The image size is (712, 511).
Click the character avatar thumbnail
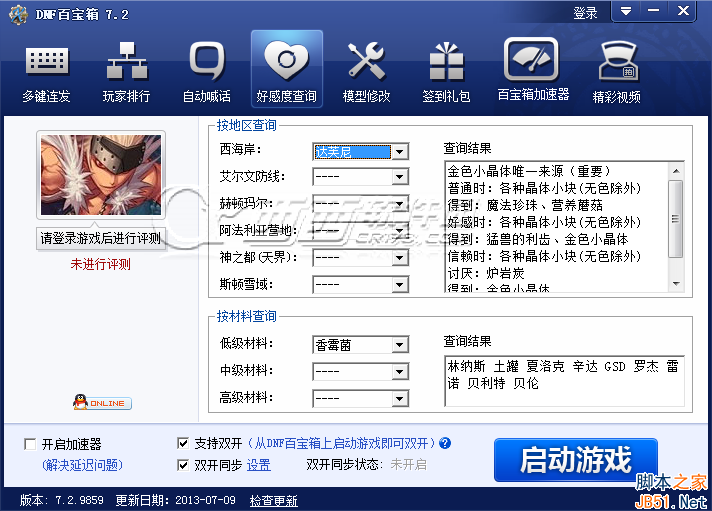(x=101, y=175)
